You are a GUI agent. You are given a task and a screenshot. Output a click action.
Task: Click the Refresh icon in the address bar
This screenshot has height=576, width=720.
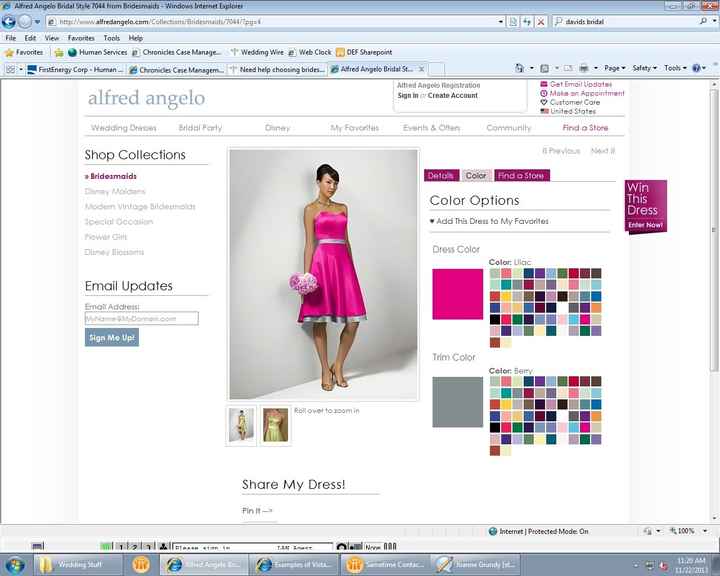tap(527, 22)
